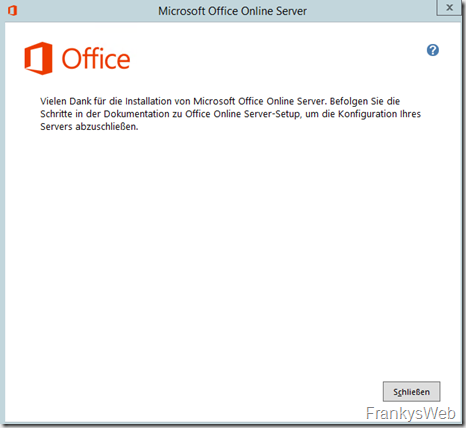This screenshot has width=466, height=428.
Task: Click the word Microsoft in the window title
Action: [182, 11]
